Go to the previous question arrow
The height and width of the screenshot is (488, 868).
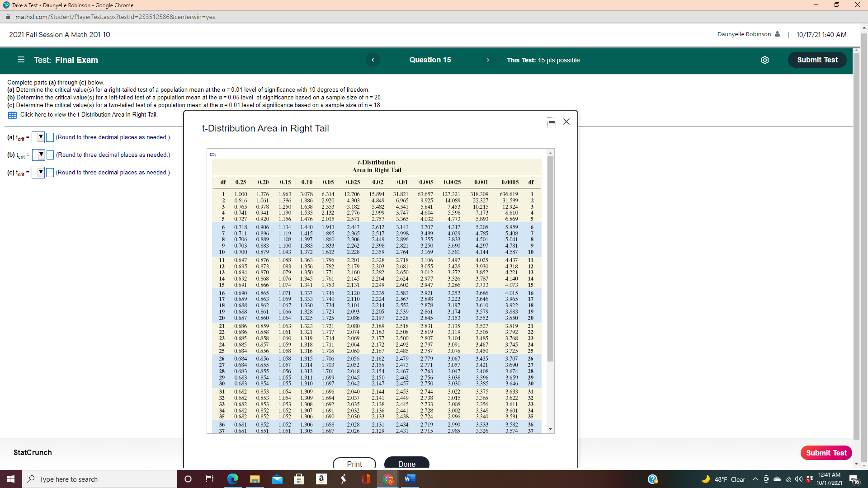pos(373,60)
